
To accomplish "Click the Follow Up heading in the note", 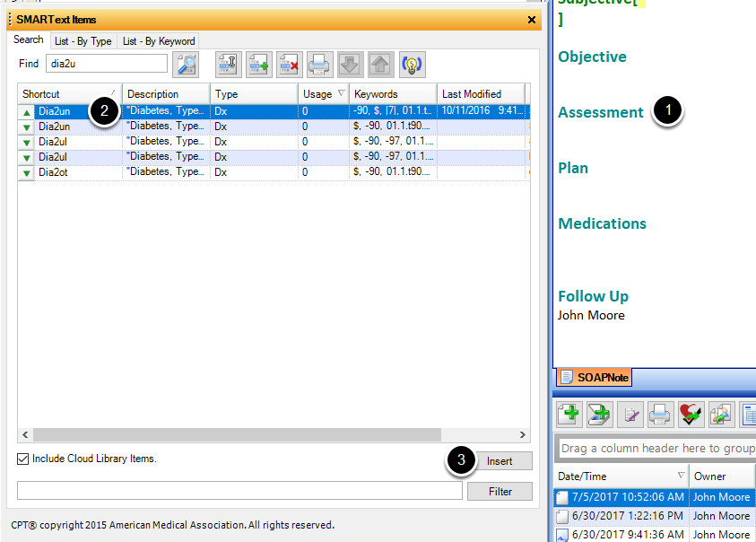I will [x=593, y=296].
